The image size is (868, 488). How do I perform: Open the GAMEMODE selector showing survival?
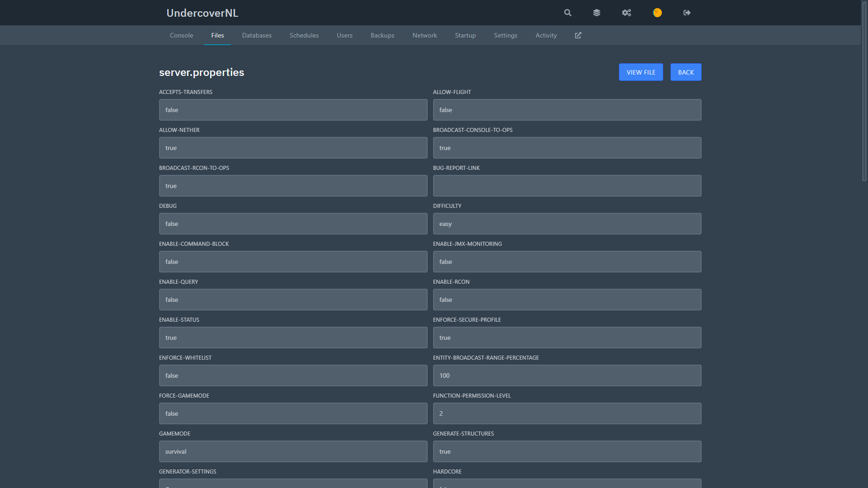pos(293,451)
